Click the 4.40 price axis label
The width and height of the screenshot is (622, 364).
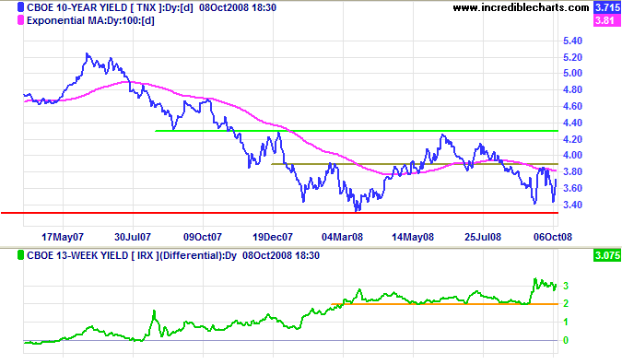(572, 123)
